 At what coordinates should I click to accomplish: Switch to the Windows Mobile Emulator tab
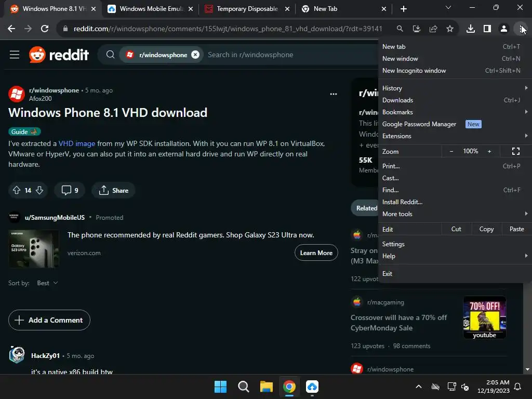(x=150, y=9)
